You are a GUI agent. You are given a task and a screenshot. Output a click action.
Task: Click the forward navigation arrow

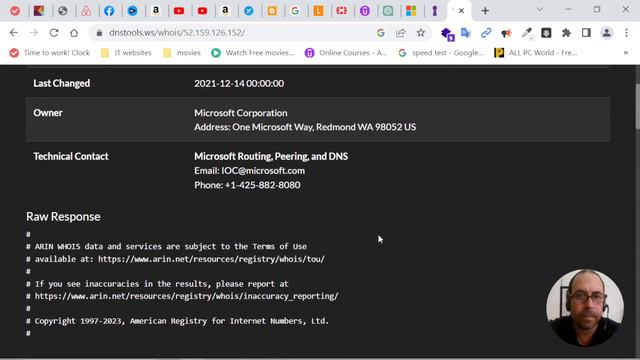pyautogui.click(x=34, y=33)
